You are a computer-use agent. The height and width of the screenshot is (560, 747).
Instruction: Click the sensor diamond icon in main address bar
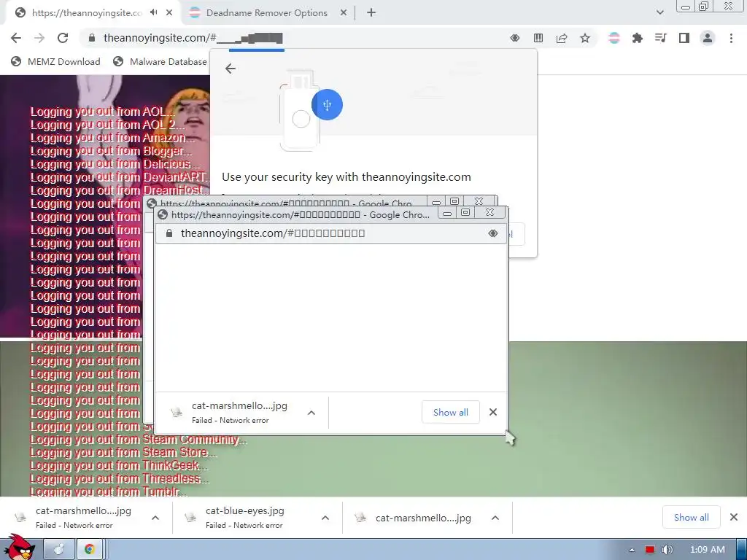(515, 38)
